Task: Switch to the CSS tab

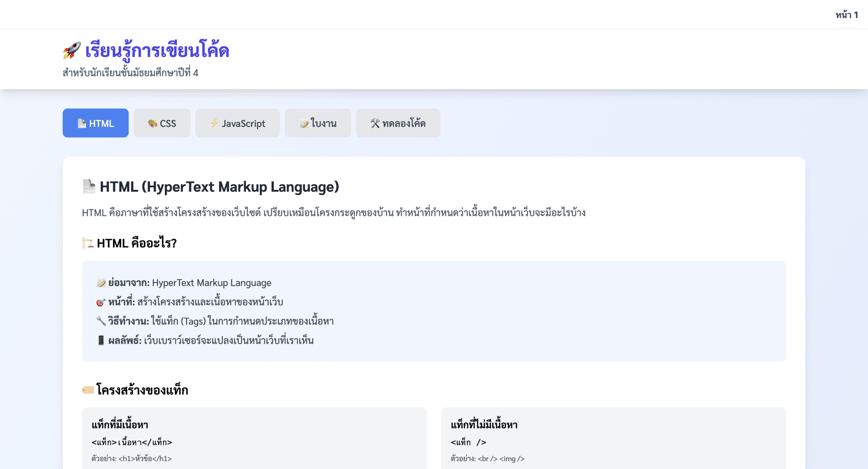Action: (x=162, y=123)
